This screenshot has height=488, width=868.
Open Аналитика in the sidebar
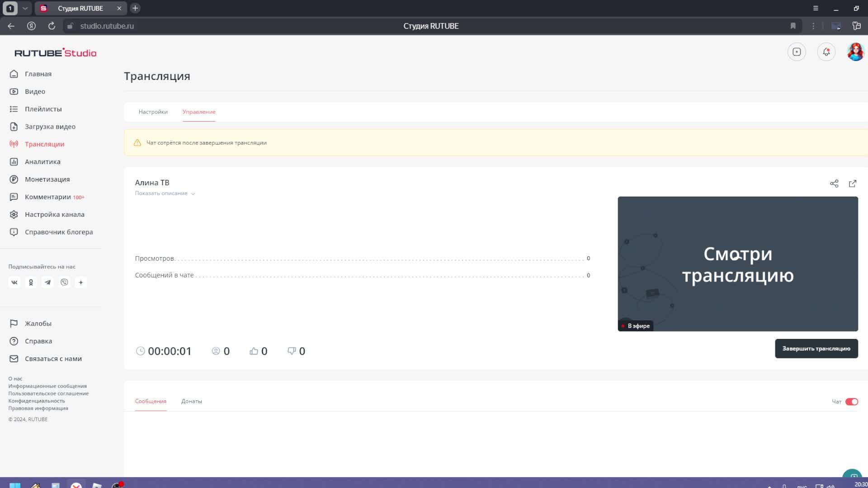tap(35, 162)
